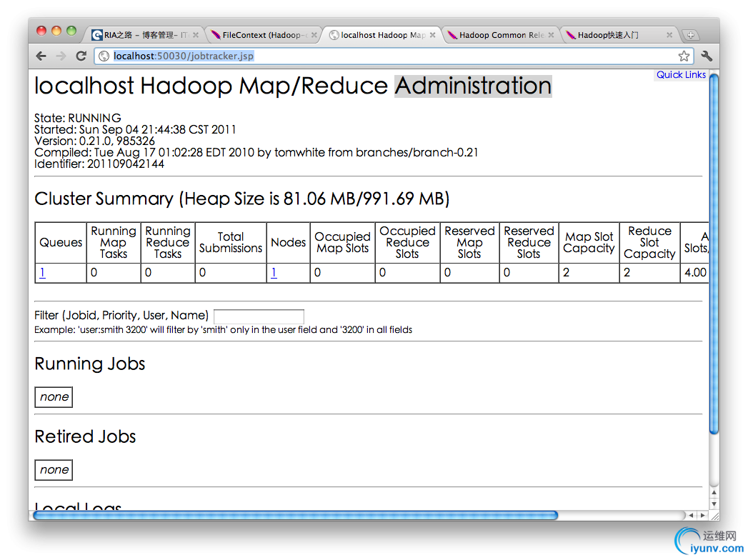This screenshot has width=748, height=560.
Task: Open the Quick Links menu
Action: (681, 74)
